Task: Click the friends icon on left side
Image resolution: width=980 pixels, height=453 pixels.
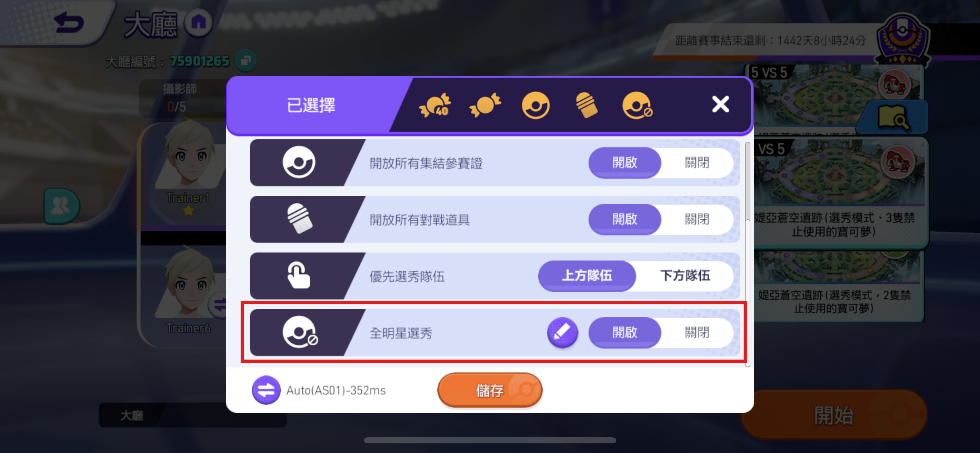Action: pyautogui.click(x=61, y=206)
